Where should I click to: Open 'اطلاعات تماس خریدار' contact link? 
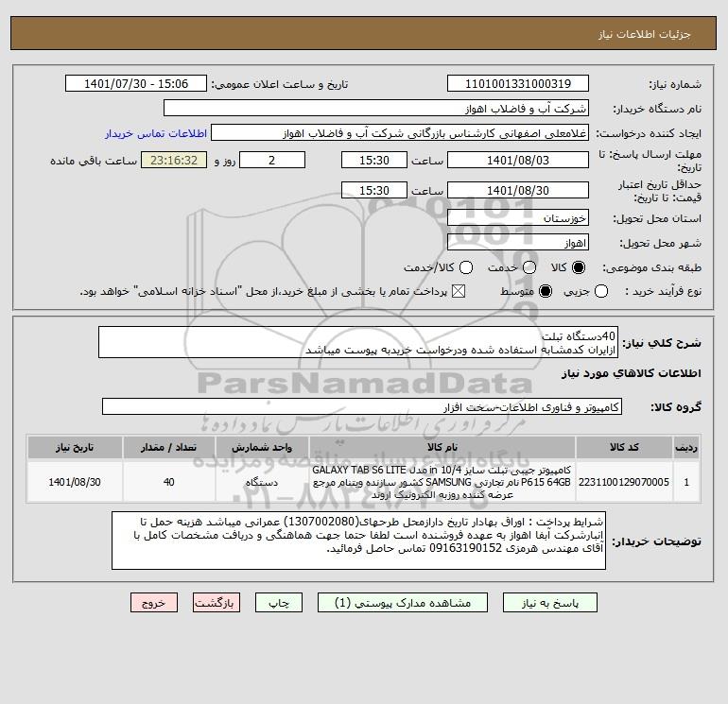tap(156, 133)
